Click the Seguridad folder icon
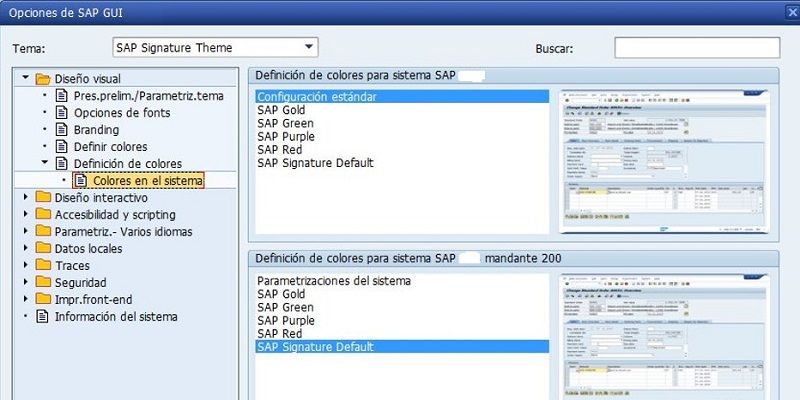 point(43,282)
